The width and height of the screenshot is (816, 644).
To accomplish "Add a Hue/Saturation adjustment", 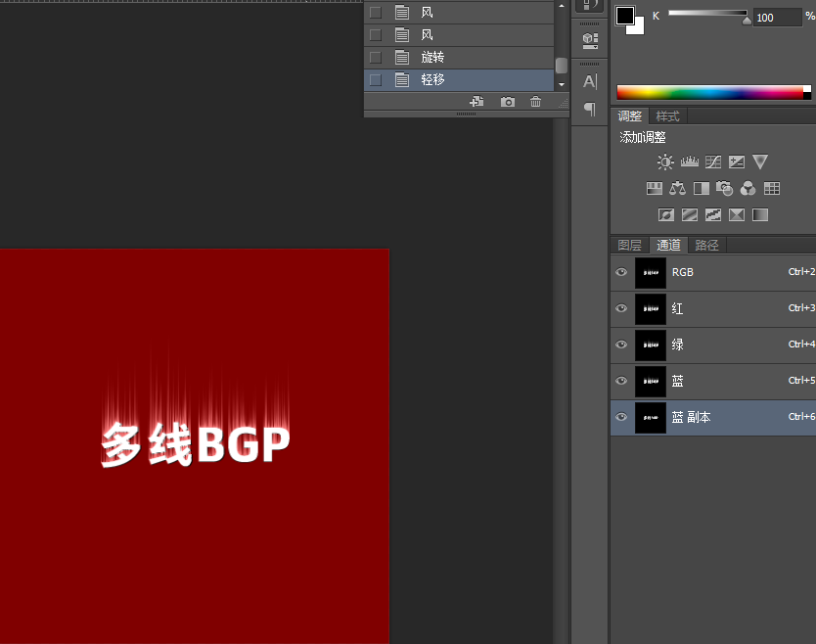I will 655,189.
